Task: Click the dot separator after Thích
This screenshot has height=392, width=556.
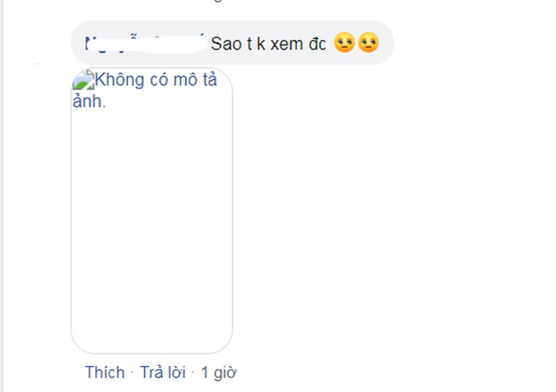Action: (132, 372)
